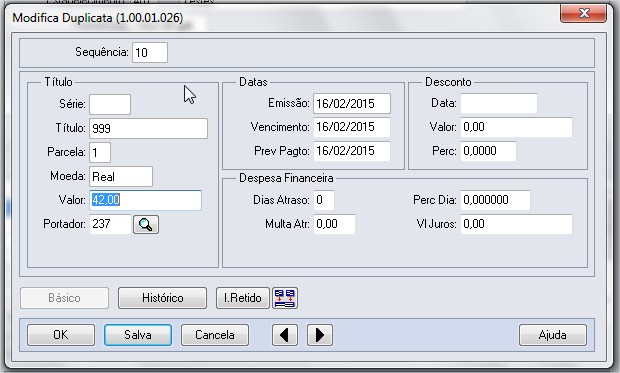Click the Emissão label text
The width and height of the screenshot is (620, 373).
pos(289,103)
